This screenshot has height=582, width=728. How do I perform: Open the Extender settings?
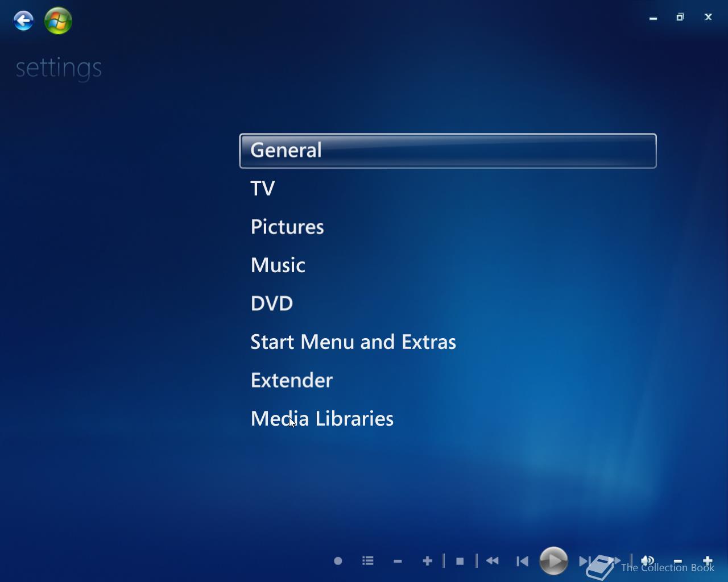pyautogui.click(x=292, y=380)
